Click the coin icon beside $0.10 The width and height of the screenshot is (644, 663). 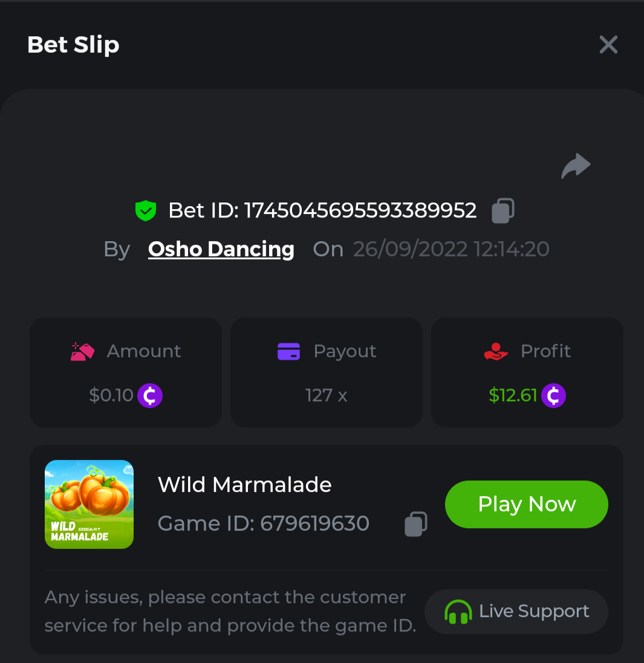click(x=150, y=396)
